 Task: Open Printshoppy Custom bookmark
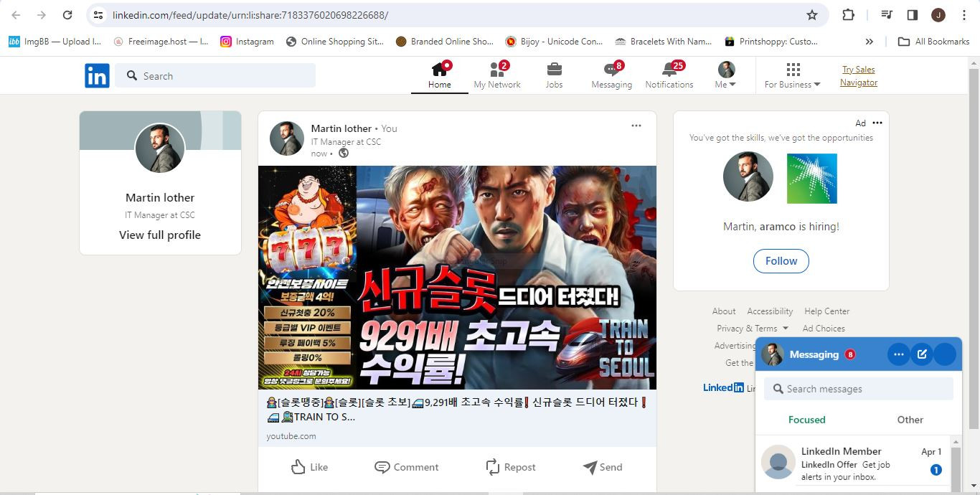click(x=771, y=42)
